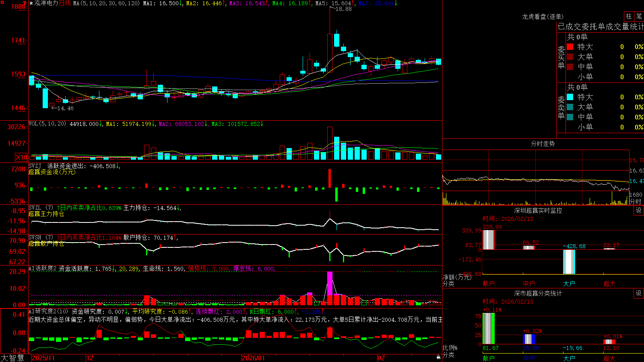Click the 龙虎看盘(逐单) panel title

pyautogui.click(x=543, y=16)
